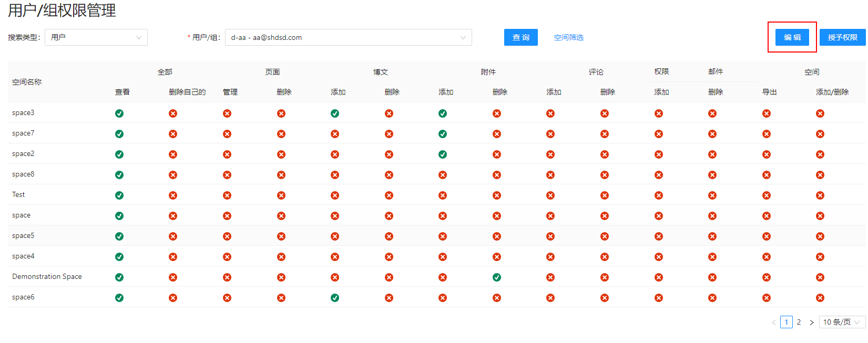Image resolution: width=868 pixels, height=343 pixels.
Task: Click the next page arrow
Action: (x=812, y=322)
